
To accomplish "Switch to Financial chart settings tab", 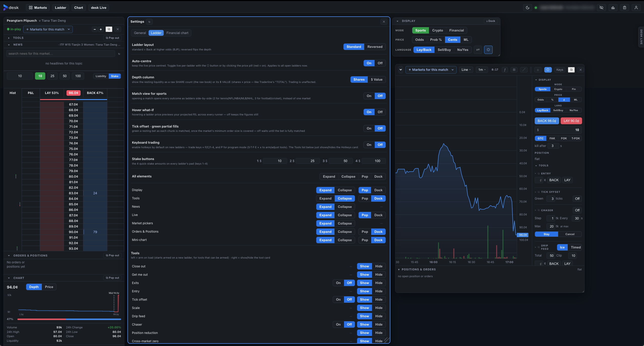I will 177,33.
